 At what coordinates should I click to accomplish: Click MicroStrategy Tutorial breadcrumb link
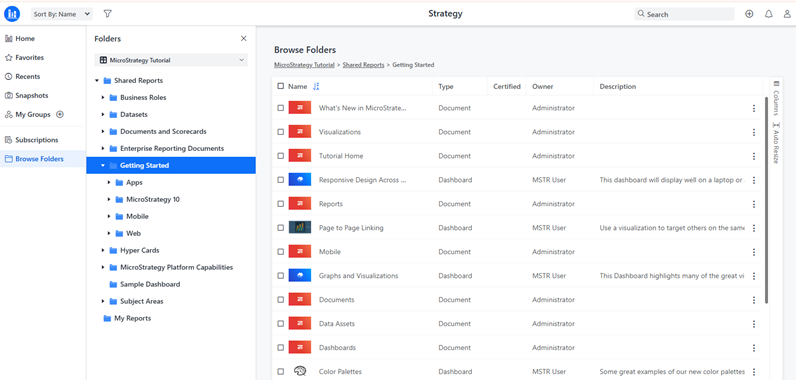(304, 65)
